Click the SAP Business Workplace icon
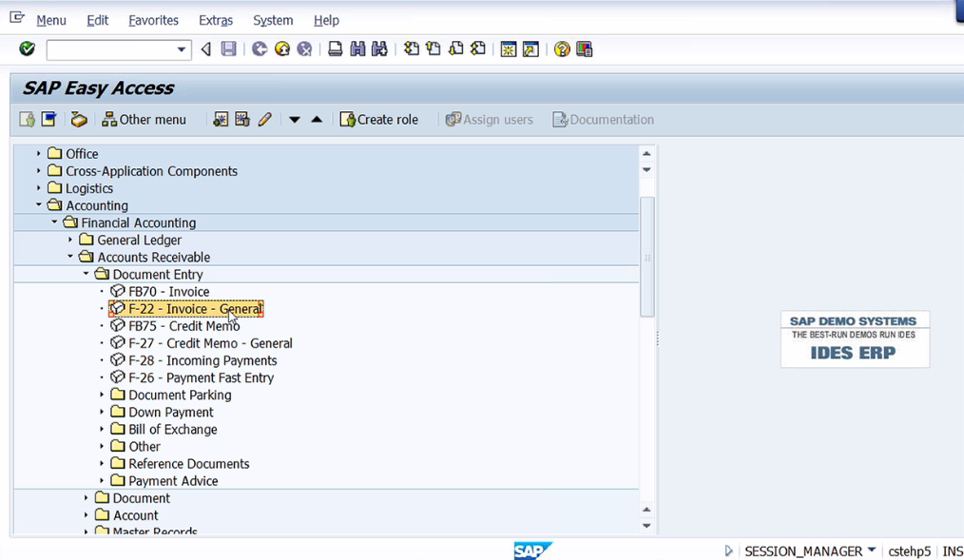The height and width of the screenshot is (560, 964). [x=79, y=119]
